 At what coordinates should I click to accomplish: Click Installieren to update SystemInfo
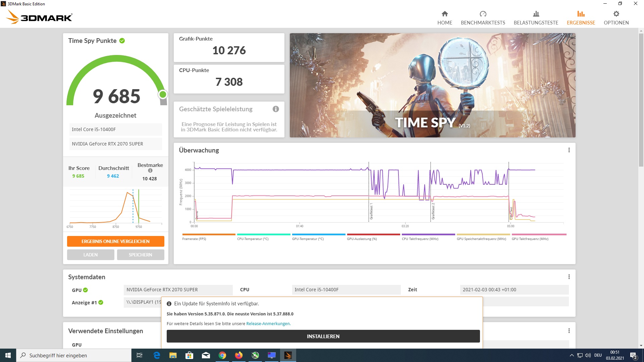[323, 336]
